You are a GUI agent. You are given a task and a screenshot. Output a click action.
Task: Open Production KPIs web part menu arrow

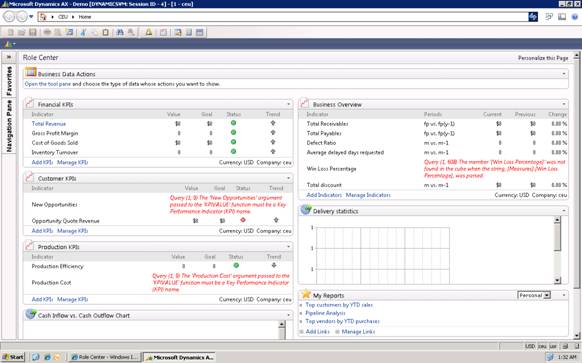click(x=288, y=246)
